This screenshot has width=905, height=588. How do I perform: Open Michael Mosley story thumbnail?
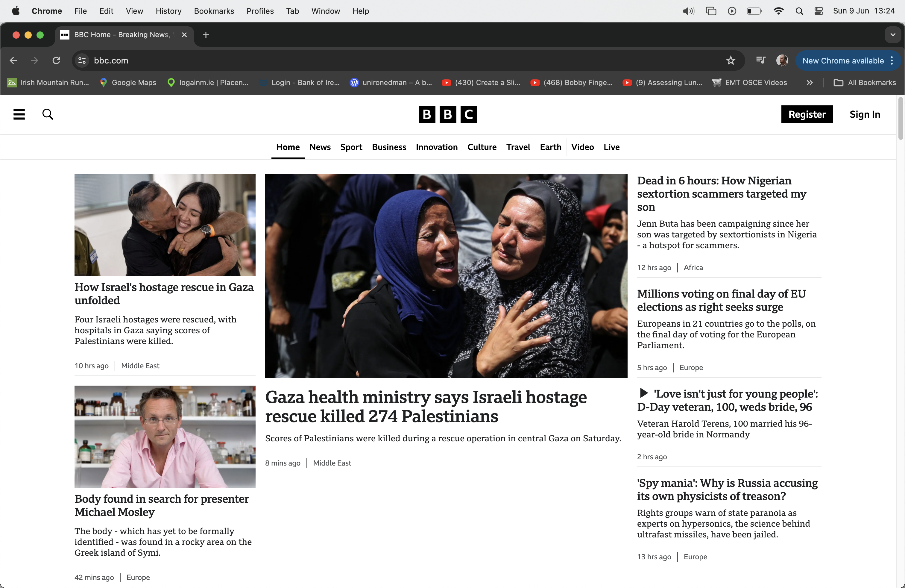point(165,436)
